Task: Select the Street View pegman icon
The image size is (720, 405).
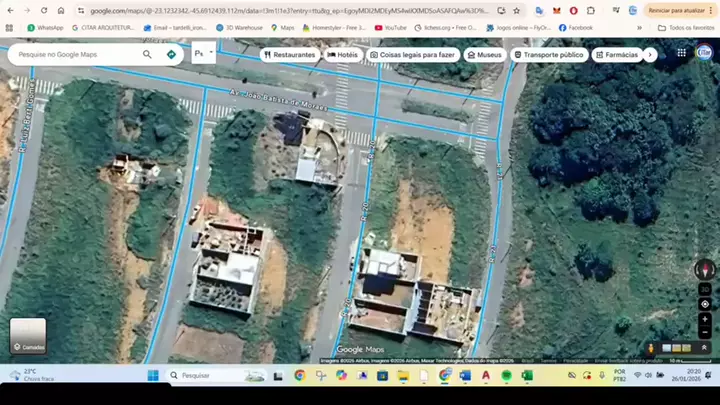Action: (x=652, y=348)
